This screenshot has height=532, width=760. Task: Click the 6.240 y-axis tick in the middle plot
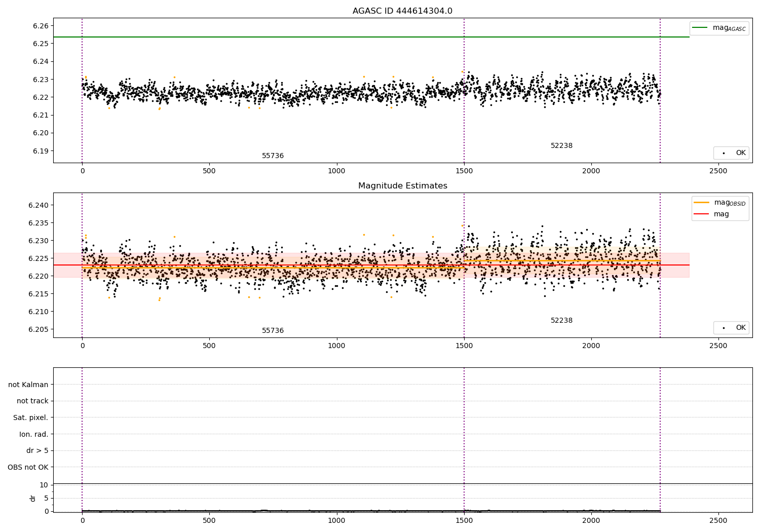coord(39,205)
